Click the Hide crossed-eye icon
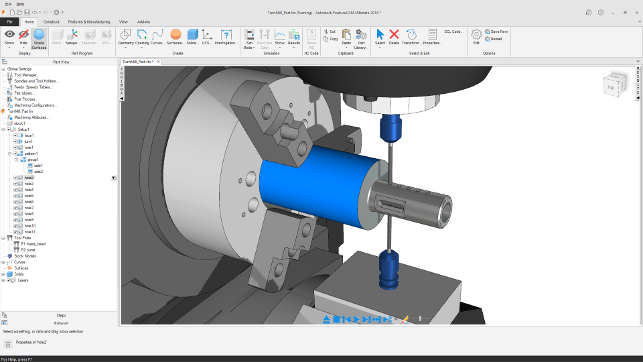643x362 pixels. tap(24, 34)
